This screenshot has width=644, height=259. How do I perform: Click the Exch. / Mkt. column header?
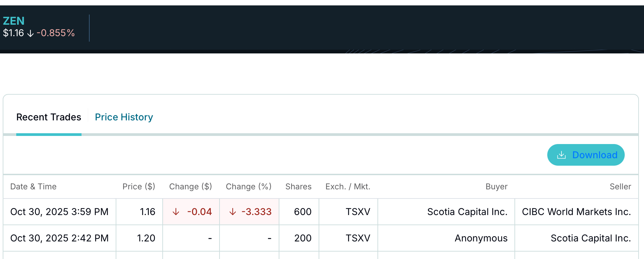click(348, 187)
